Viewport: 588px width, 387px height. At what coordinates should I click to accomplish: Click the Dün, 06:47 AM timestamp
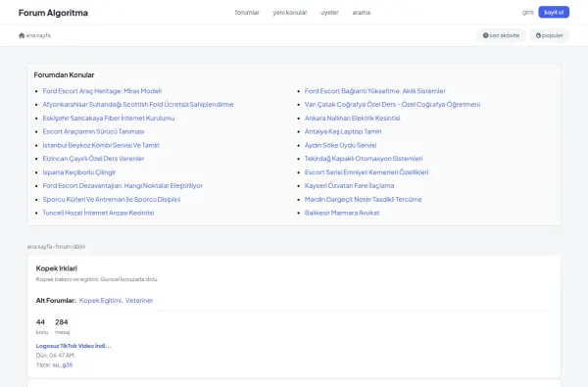(55, 356)
